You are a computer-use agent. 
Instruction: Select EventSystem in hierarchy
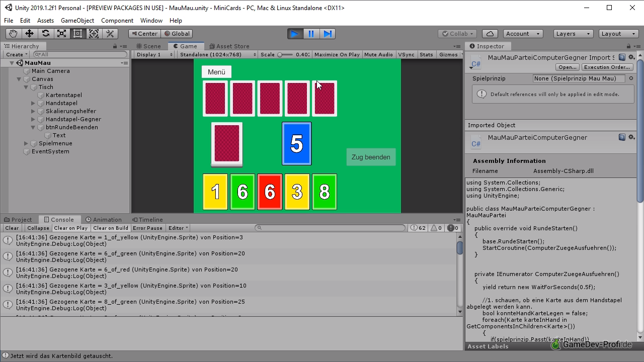50,151
